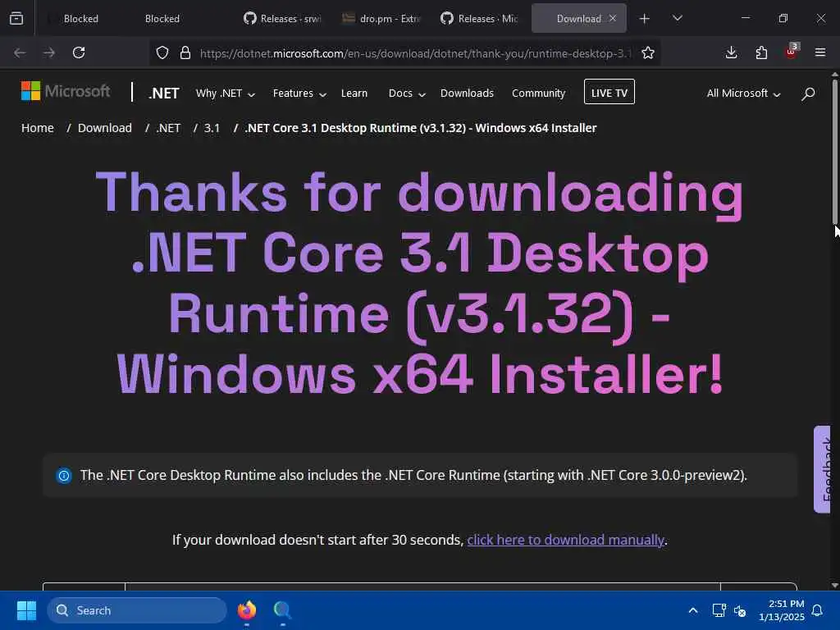The width and height of the screenshot is (840, 630).
Task: Open the Extensions puzzle icon
Action: click(x=761, y=52)
